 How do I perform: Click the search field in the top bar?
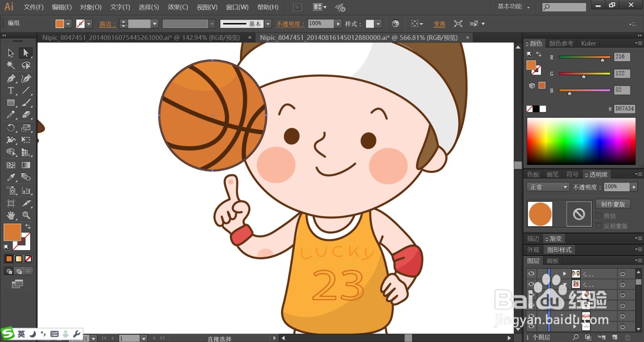(564, 7)
